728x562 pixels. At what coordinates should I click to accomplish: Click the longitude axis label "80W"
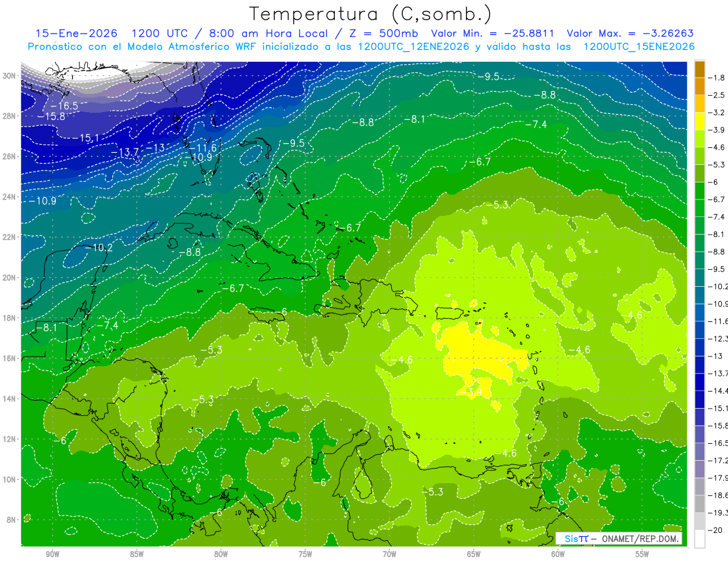221,554
